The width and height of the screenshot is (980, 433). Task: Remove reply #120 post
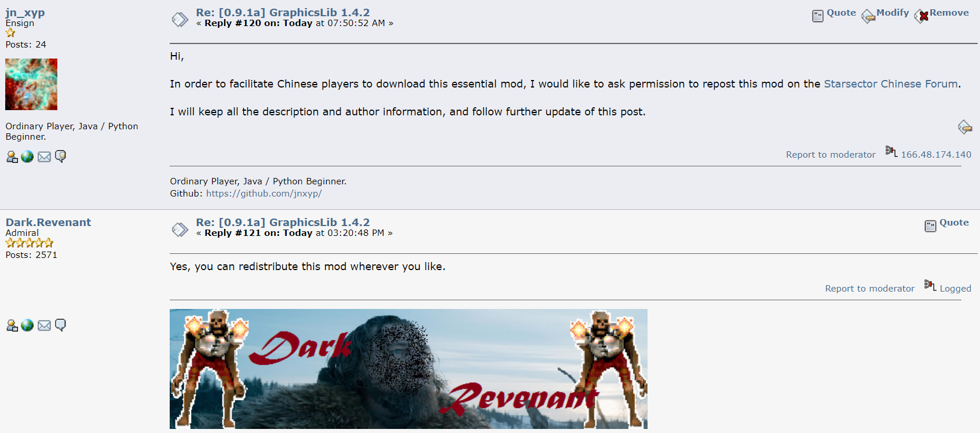[942, 14]
